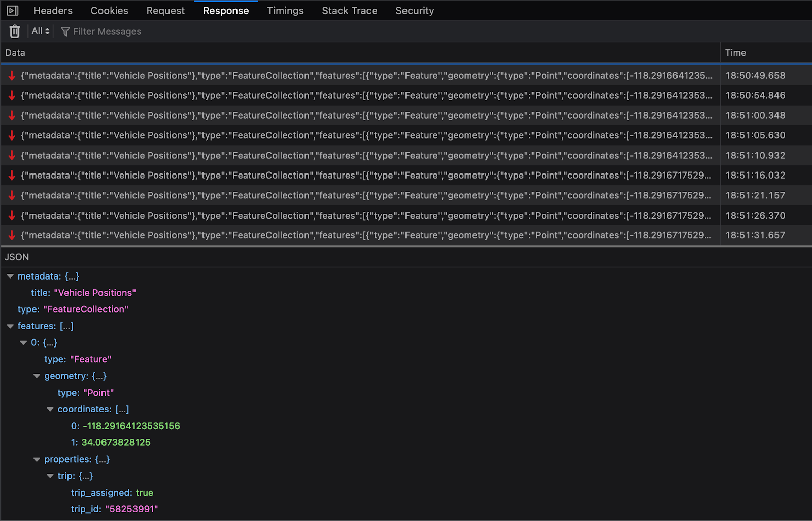Collapse the trip node in the JSON tree
The width and height of the screenshot is (812, 521).
click(50, 476)
